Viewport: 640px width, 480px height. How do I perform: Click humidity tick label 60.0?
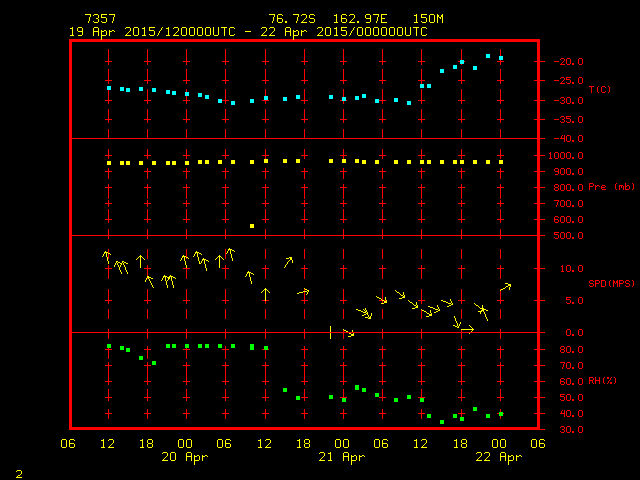pyautogui.click(x=571, y=382)
